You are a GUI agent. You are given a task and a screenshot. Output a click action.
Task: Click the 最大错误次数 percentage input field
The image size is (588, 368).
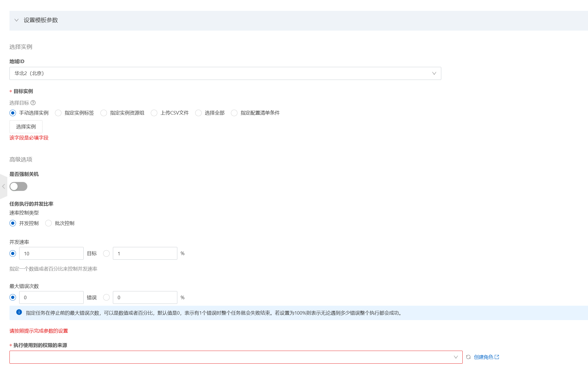tap(145, 298)
